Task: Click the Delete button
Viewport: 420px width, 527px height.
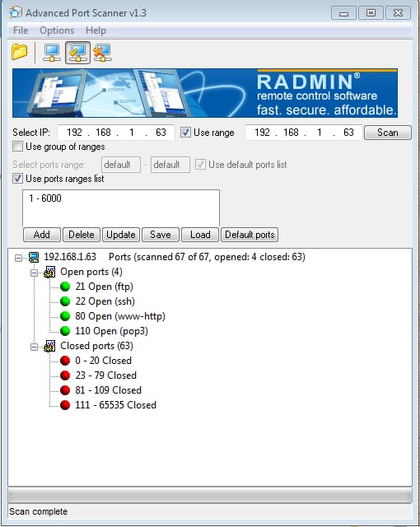Action: (x=82, y=235)
